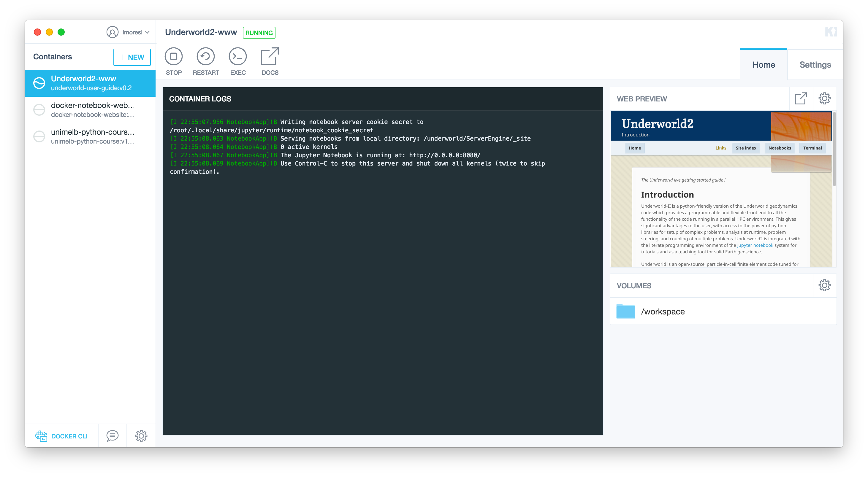Click Underworld2-www container status icon

[x=39, y=83]
